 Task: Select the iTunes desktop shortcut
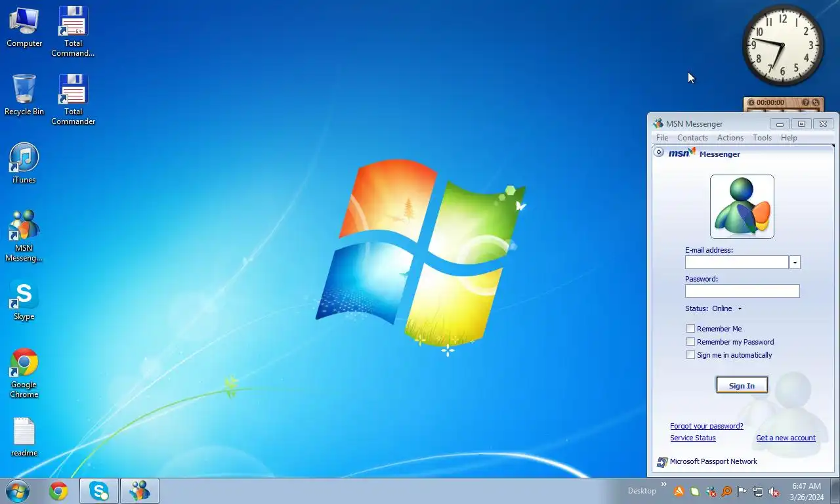[x=24, y=163]
